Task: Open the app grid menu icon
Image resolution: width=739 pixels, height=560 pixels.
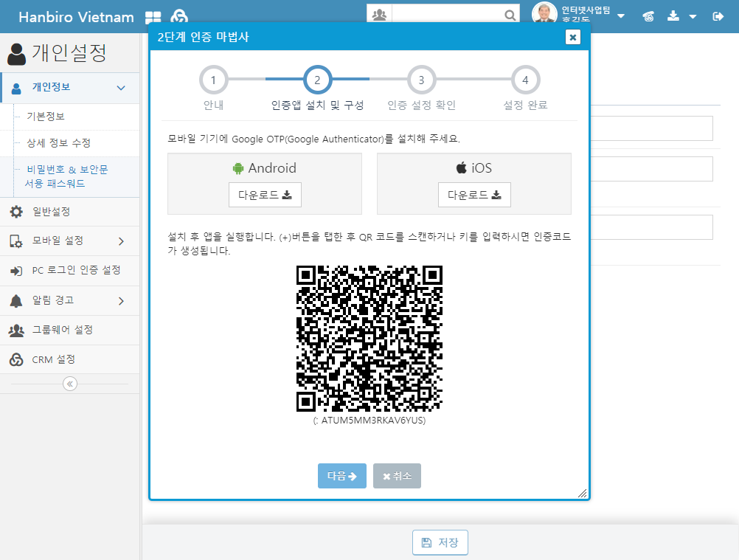Action: tap(153, 18)
